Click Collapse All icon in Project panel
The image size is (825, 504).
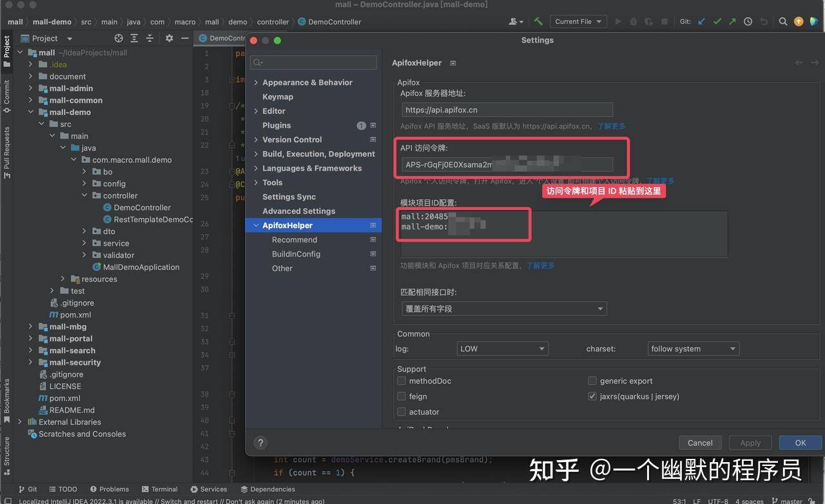tap(150, 38)
